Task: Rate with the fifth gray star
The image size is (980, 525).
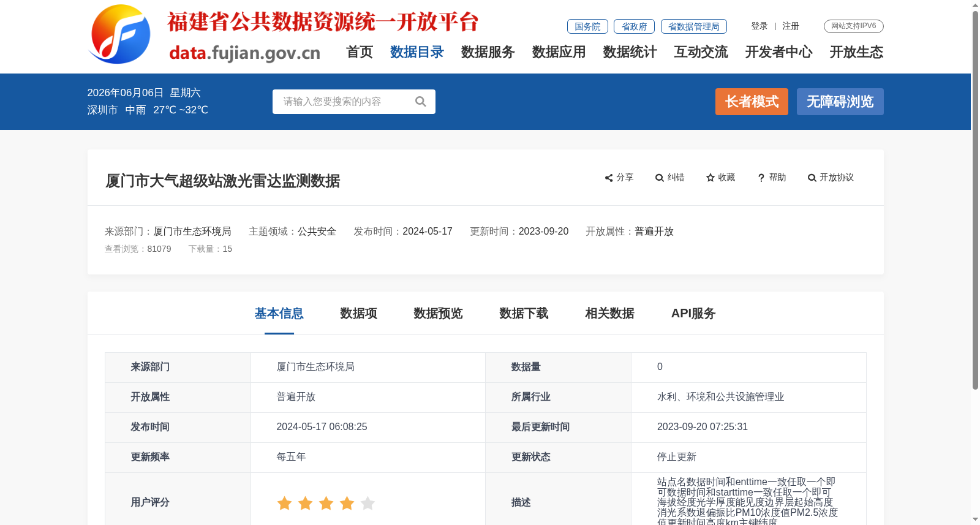Action: [x=367, y=503]
